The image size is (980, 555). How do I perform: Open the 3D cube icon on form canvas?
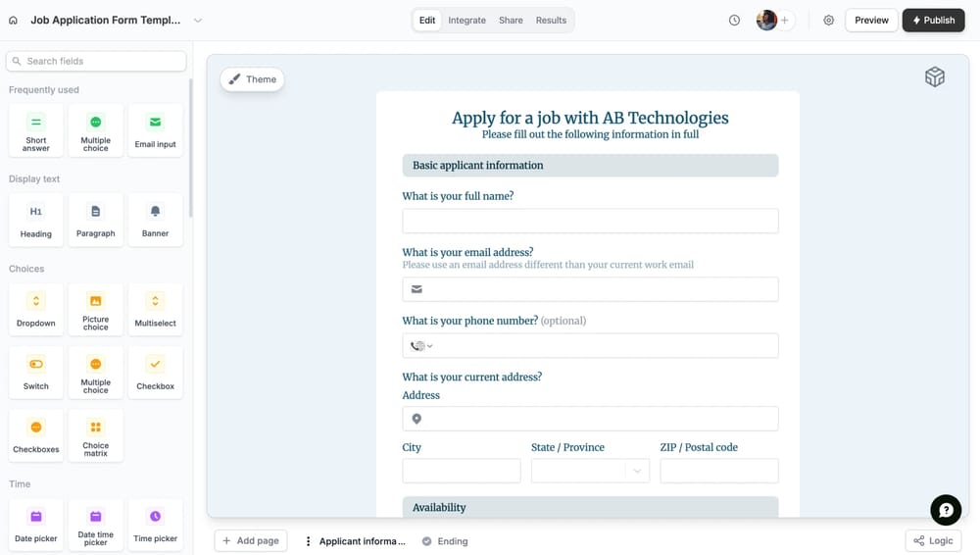coord(935,77)
